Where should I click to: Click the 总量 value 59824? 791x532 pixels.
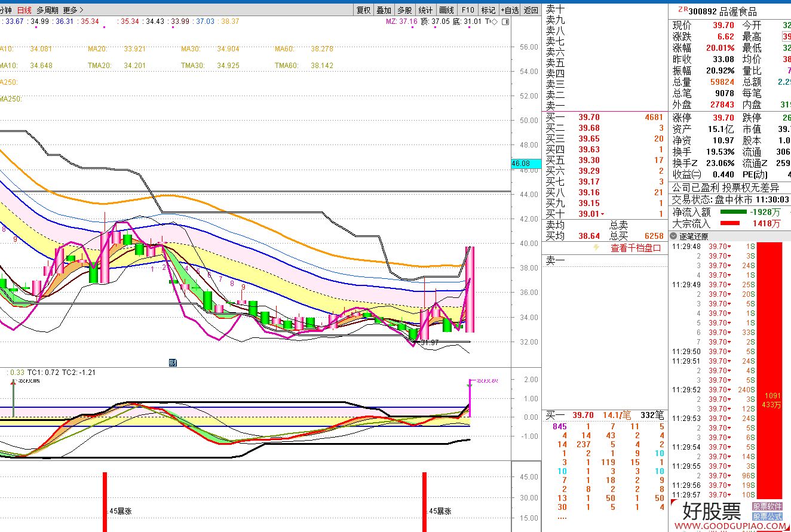click(x=722, y=82)
